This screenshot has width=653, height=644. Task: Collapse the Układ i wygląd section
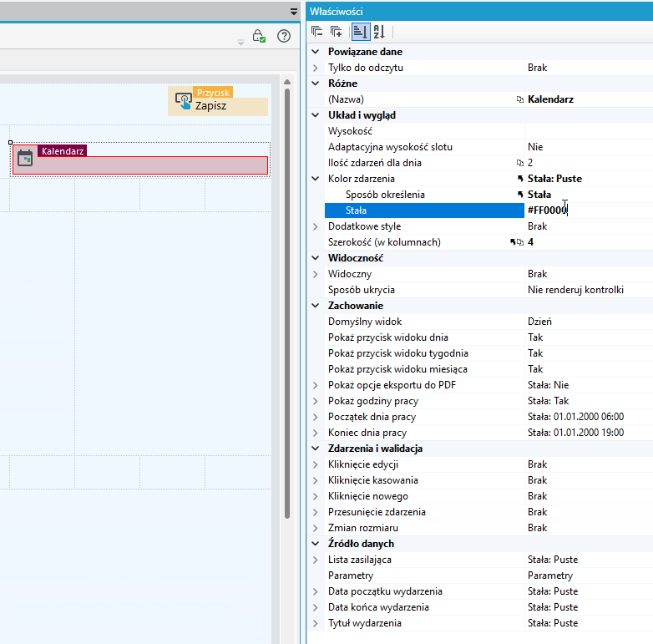tap(316, 115)
